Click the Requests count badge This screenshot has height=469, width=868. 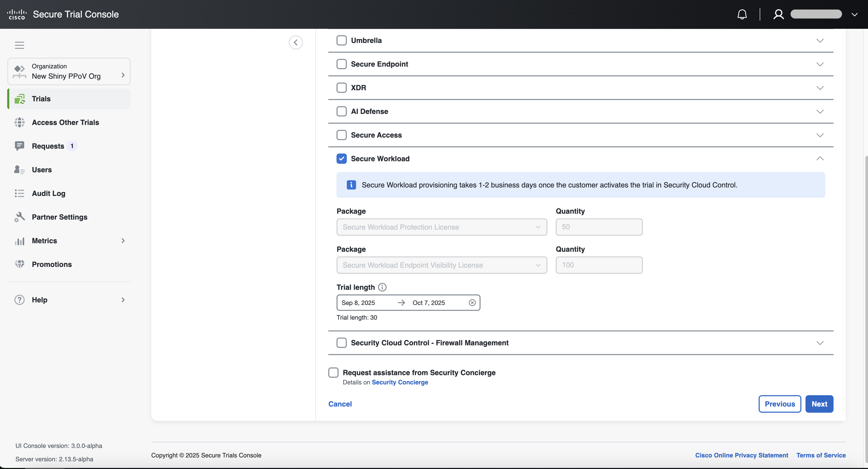click(72, 146)
